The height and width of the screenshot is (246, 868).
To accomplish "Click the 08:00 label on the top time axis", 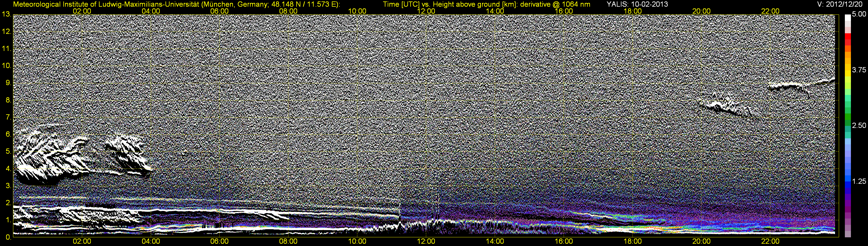I will click(288, 11).
